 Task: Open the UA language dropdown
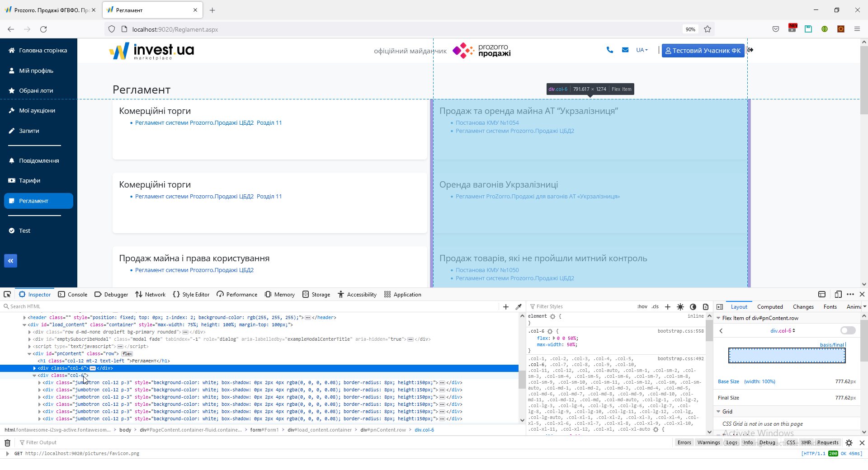click(642, 50)
